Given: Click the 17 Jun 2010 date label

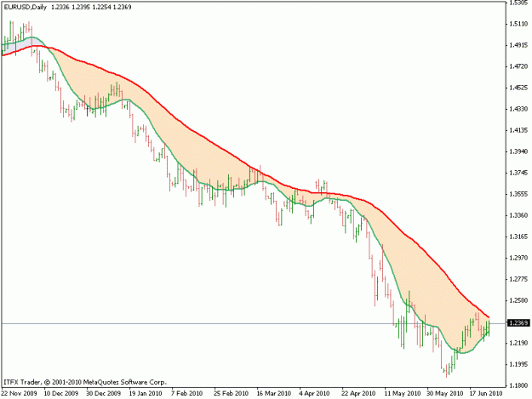Looking at the screenshot, I should 486,393.
